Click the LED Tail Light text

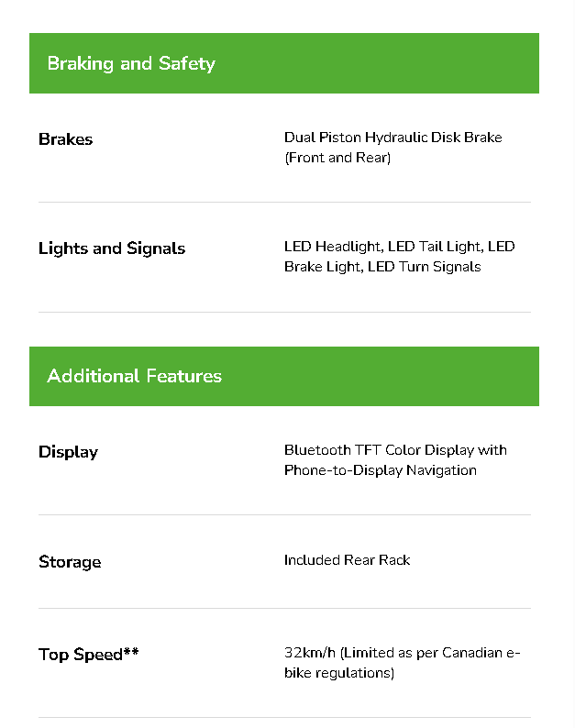point(435,247)
